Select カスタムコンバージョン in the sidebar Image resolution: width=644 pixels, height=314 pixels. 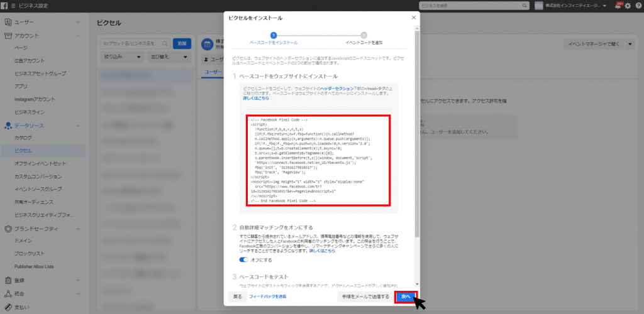(x=38, y=176)
